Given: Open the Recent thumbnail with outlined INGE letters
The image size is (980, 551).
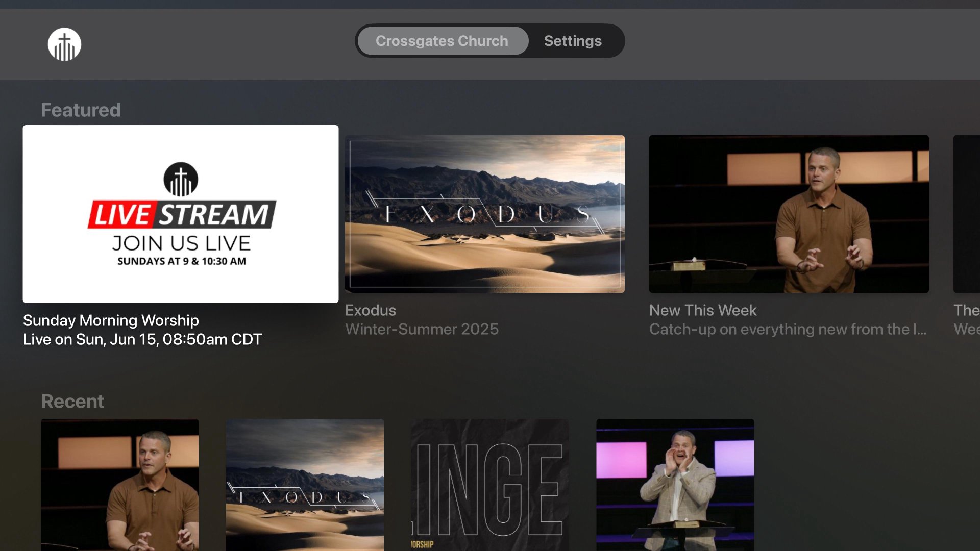Looking at the screenshot, I should (490, 485).
